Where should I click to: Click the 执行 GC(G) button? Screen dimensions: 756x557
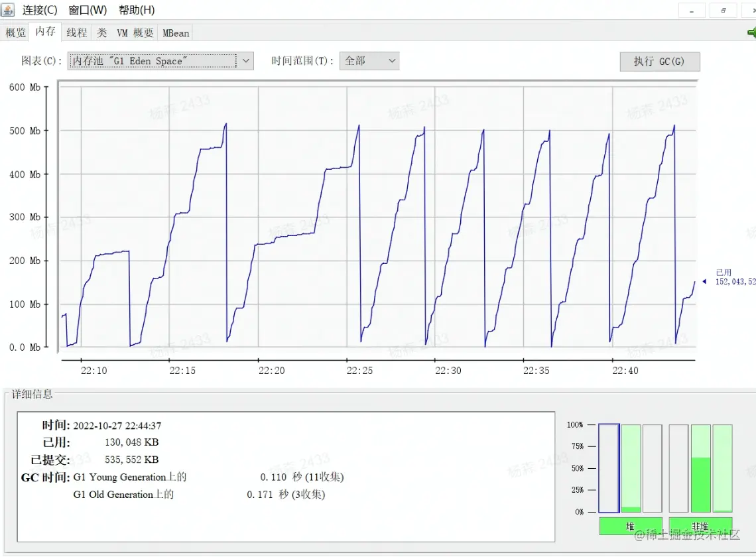(660, 61)
